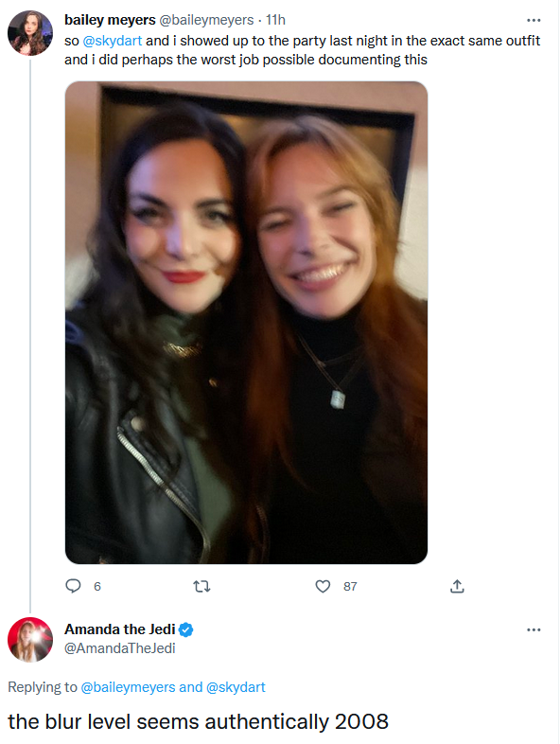Click @baileymeyers in the Replying to line

(128, 687)
